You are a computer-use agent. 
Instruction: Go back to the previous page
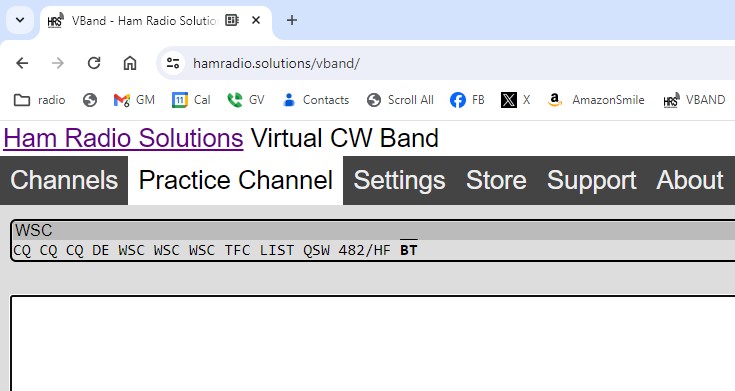22,63
